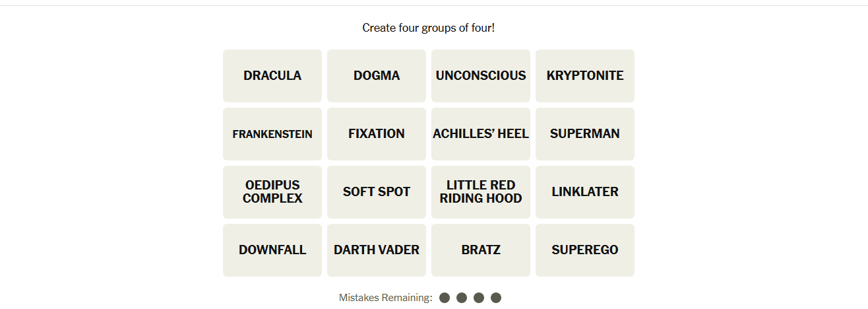Click the first Mistakes Remaining dot

[x=445, y=298]
